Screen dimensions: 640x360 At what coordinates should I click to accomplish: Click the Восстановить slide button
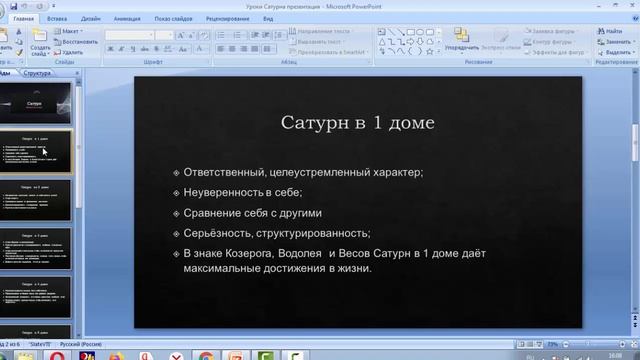(76, 42)
